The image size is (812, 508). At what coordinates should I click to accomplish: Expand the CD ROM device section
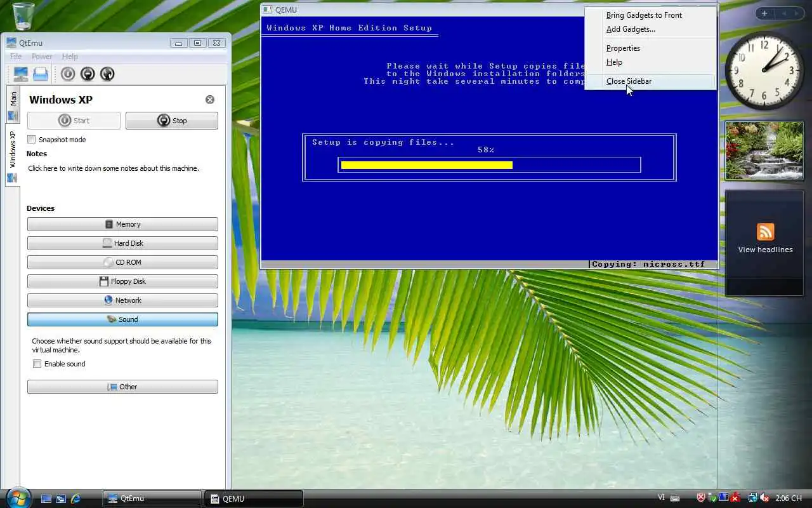click(x=122, y=262)
